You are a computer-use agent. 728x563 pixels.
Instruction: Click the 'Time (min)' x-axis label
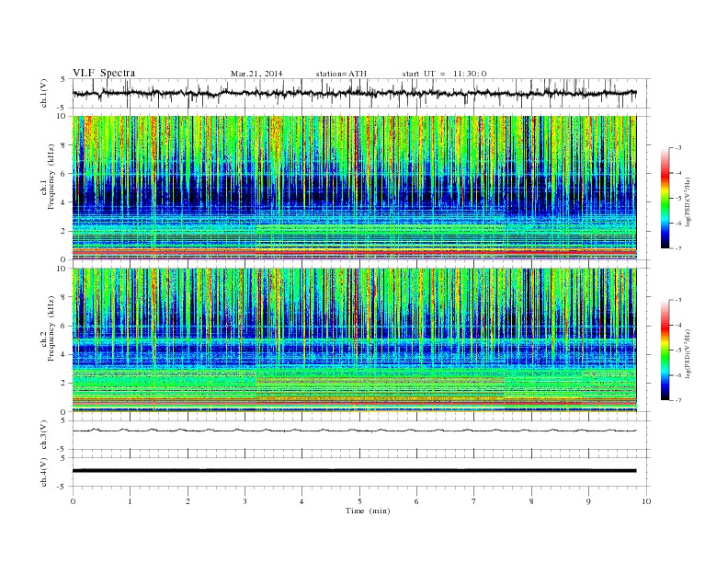point(368,511)
